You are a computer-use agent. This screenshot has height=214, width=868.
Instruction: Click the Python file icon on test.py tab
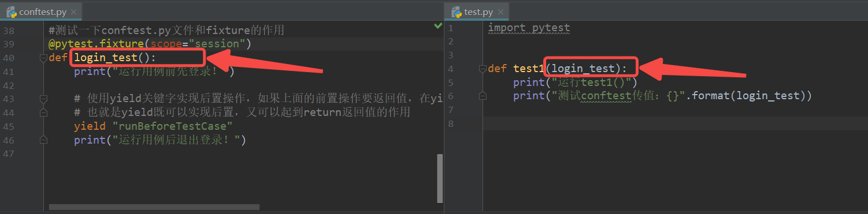[456, 12]
